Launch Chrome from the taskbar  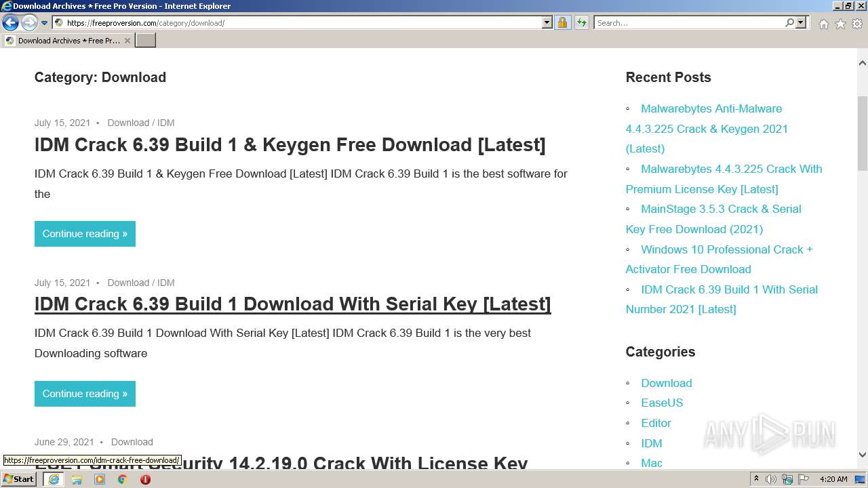tap(122, 479)
